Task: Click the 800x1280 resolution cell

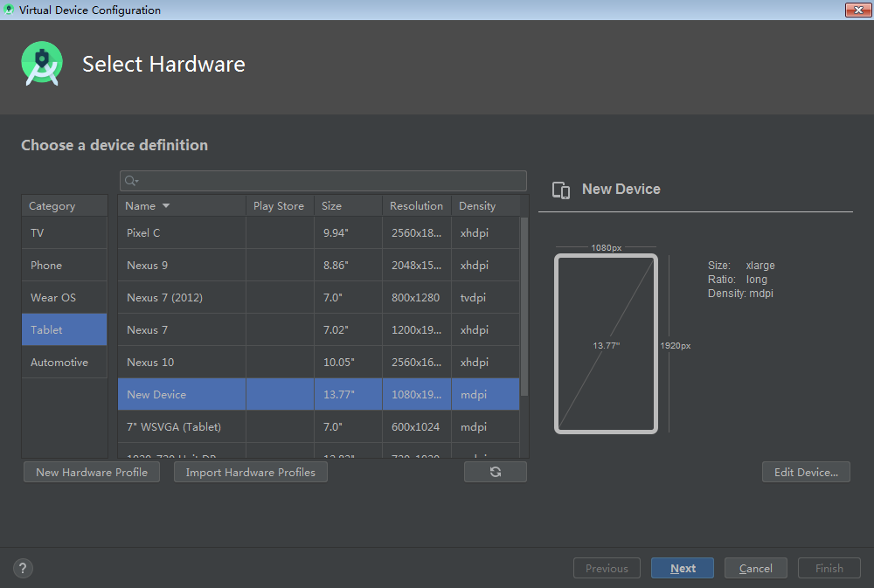Action: [x=417, y=298]
